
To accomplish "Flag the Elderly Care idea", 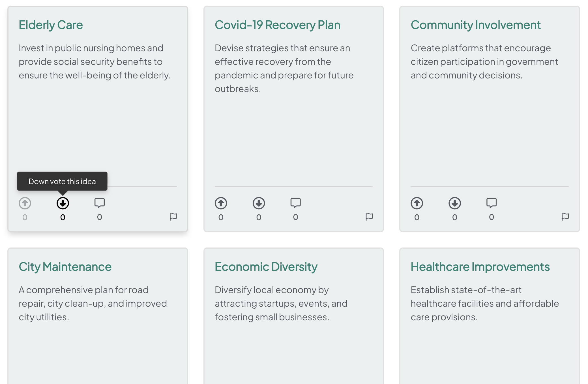I will tap(173, 217).
